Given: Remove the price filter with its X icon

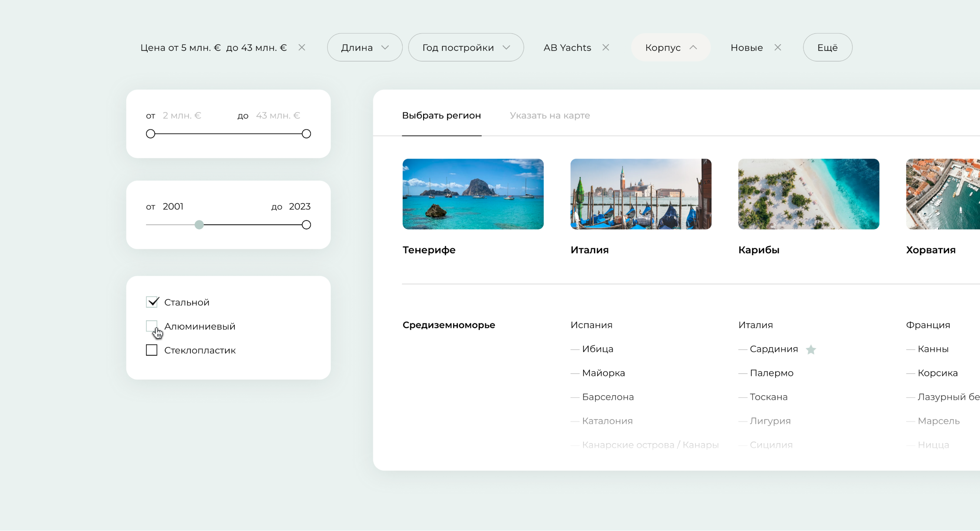Looking at the screenshot, I should [302, 47].
